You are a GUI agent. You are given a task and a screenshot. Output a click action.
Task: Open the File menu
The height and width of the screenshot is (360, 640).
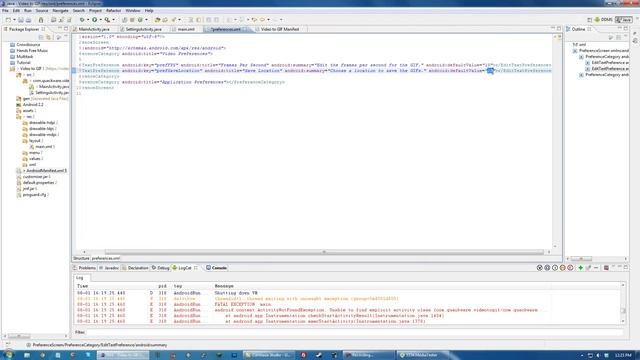(x=5, y=10)
